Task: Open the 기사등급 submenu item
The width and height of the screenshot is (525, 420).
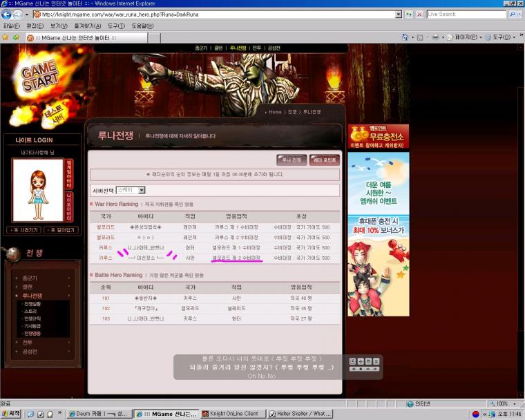Action: pos(32,326)
